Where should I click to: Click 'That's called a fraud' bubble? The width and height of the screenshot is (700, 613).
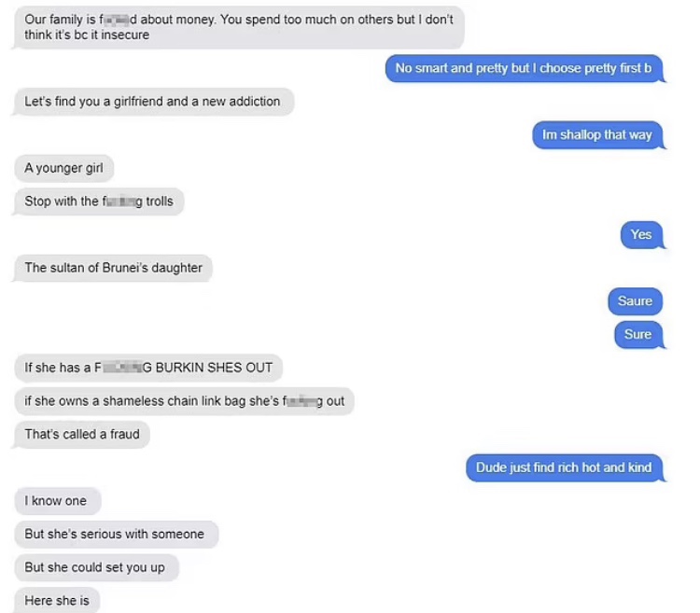pos(81,435)
